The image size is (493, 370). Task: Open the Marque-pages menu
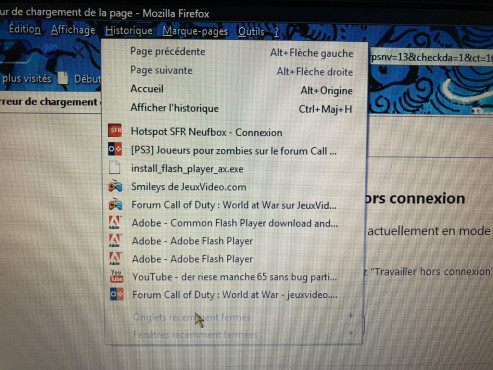(x=195, y=31)
